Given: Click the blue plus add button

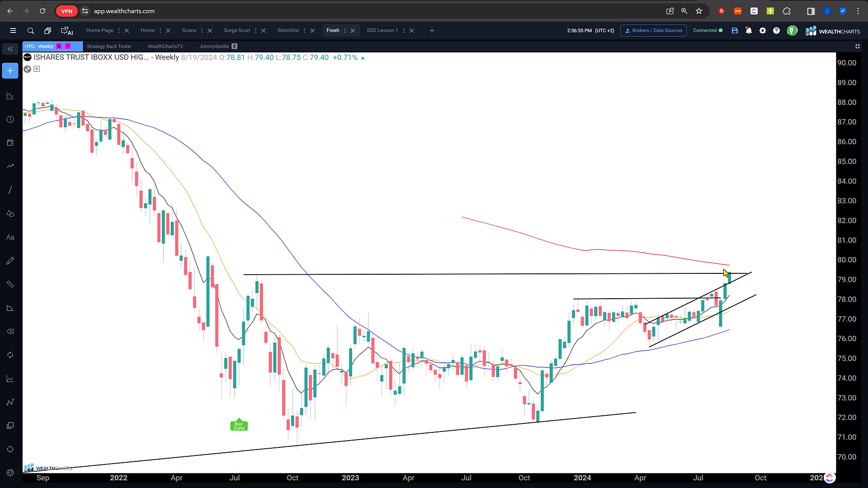Looking at the screenshot, I should pyautogui.click(x=10, y=70).
